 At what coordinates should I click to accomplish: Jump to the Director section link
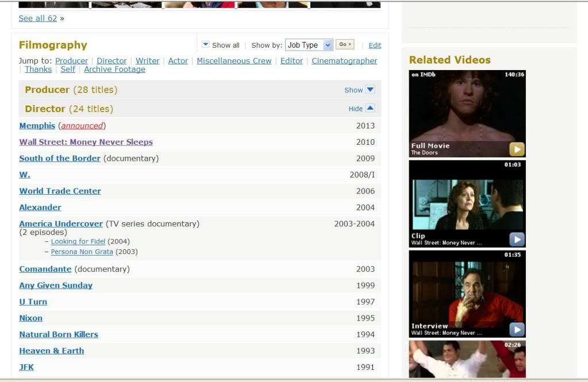[112, 61]
